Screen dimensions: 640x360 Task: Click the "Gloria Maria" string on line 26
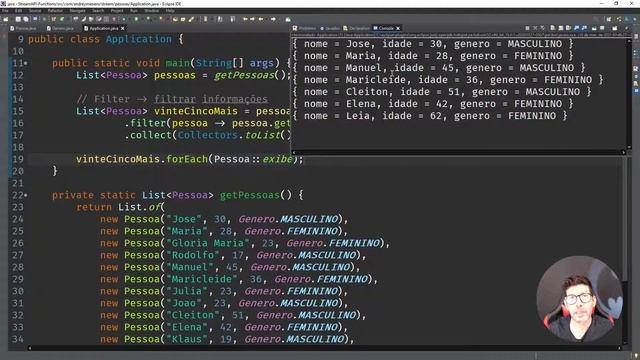[x=208, y=243]
